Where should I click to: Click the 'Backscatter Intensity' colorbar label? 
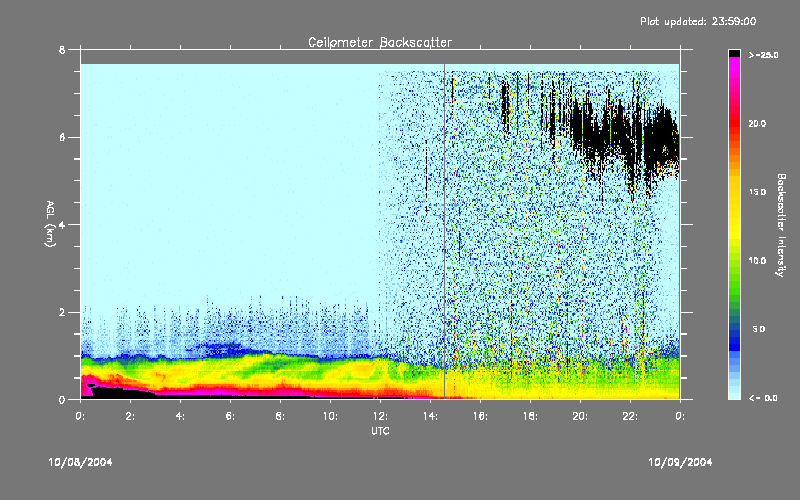tap(781, 225)
